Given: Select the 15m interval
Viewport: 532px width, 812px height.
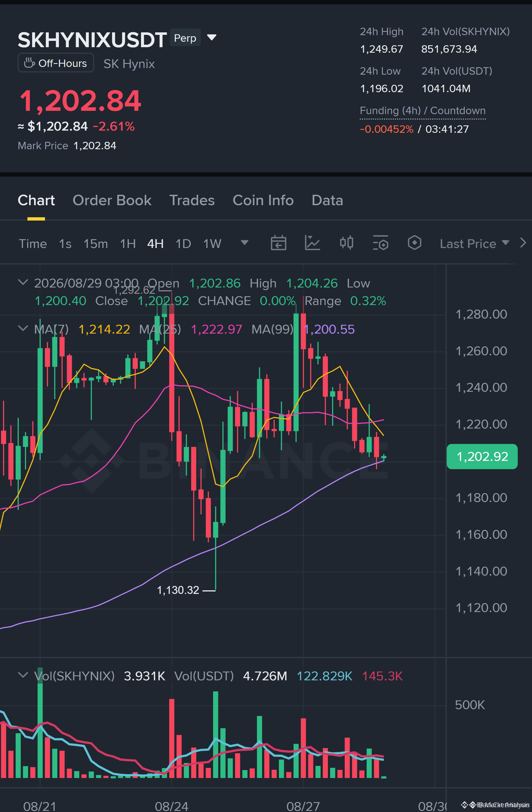Looking at the screenshot, I should coord(95,244).
